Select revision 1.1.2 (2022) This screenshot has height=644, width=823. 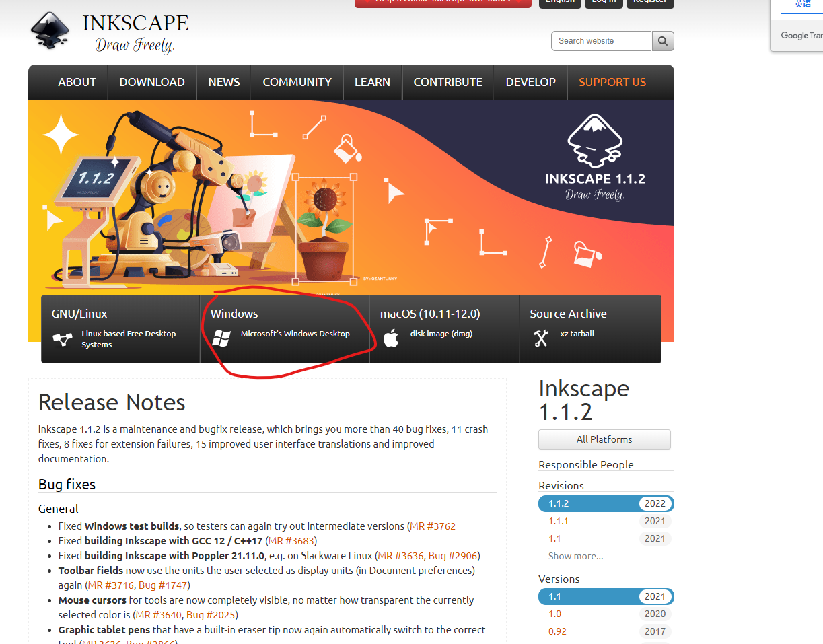(606, 503)
